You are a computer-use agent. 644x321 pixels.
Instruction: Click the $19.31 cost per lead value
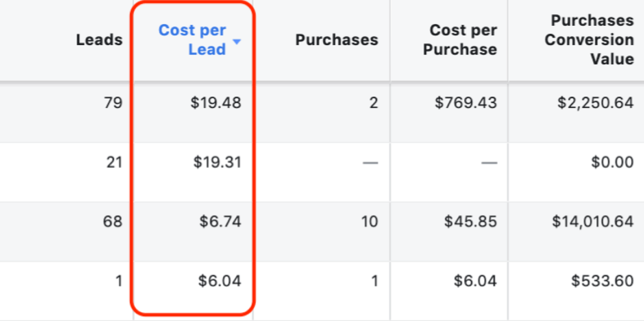(218, 162)
